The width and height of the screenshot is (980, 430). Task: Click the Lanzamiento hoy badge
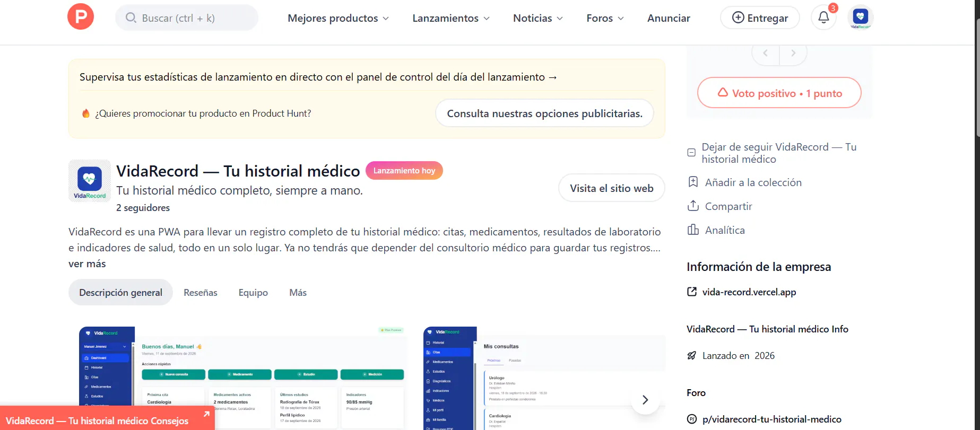pos(404,170)
